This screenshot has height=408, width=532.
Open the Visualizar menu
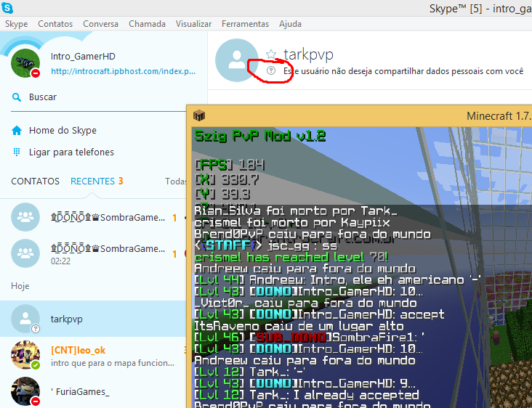tap(193, 24)
